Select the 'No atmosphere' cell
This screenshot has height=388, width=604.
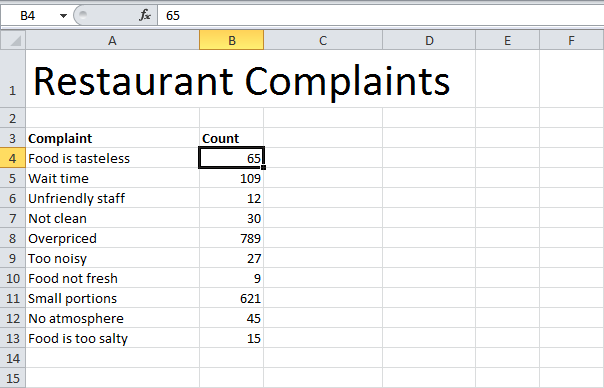[x=112, y=318]
